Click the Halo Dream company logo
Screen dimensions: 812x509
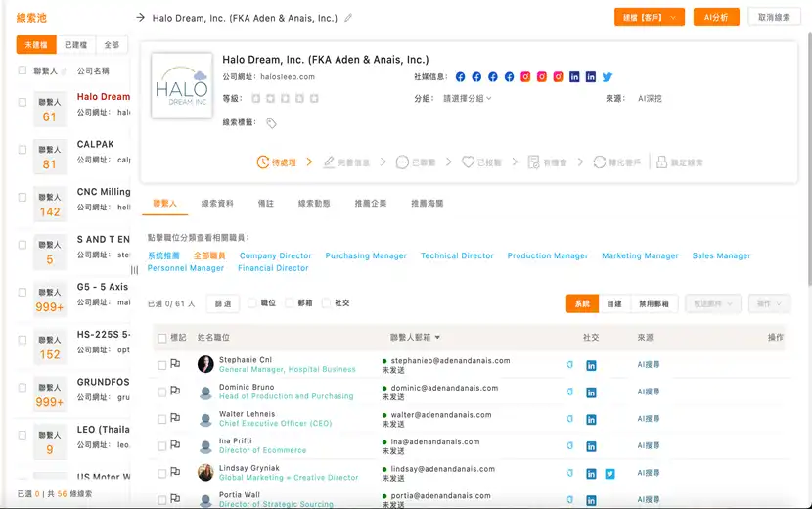point(182,86)
